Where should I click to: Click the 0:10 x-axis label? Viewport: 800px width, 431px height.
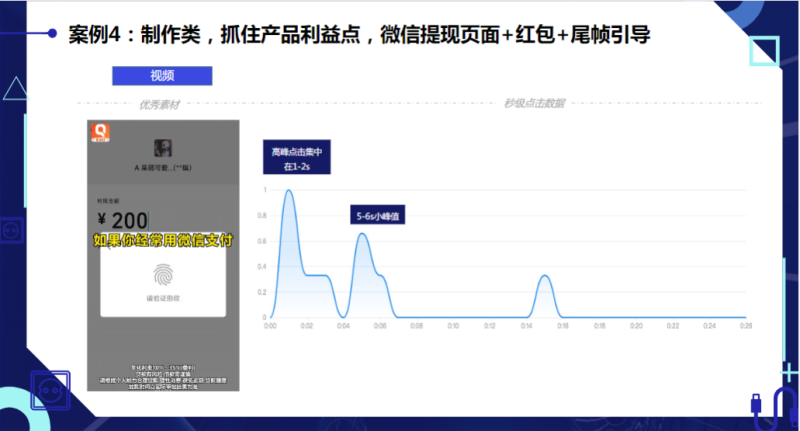(453, 326)
